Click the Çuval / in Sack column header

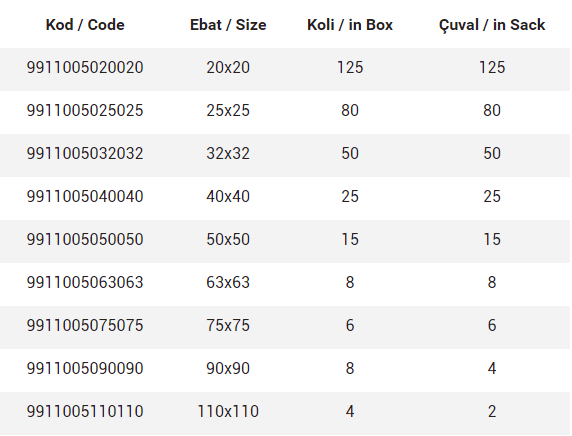[x=492, y=26]
